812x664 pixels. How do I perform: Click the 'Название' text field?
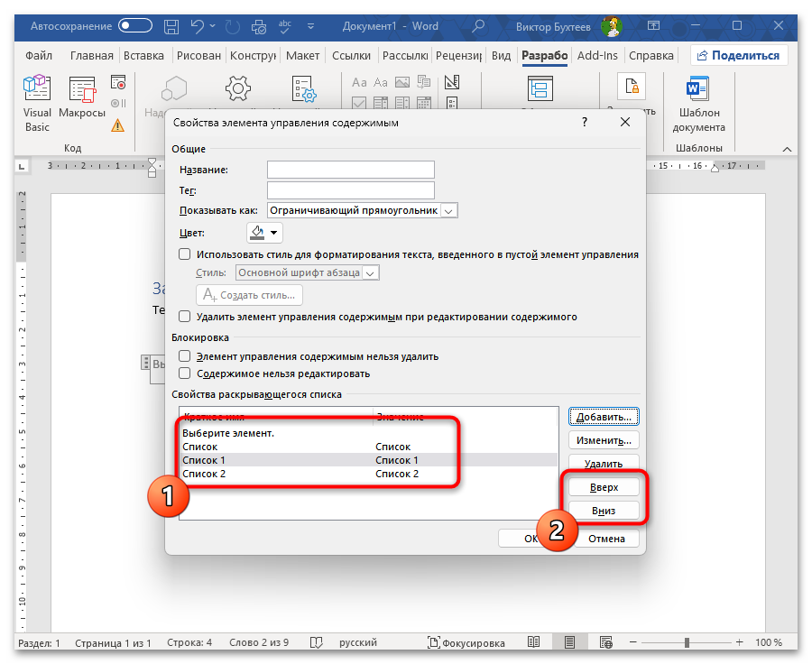pyautogui.click(x=351, y=170)
